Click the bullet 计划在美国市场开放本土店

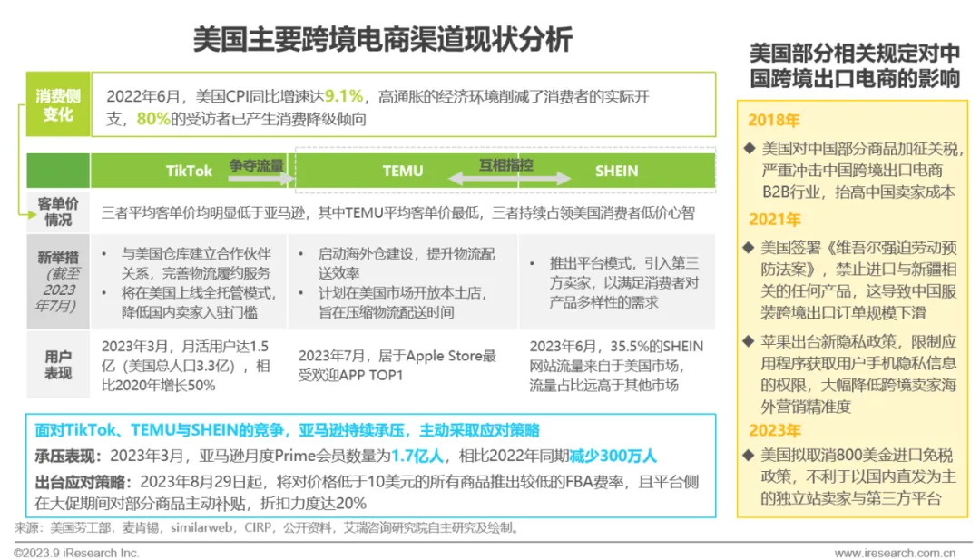click(403, 302)
